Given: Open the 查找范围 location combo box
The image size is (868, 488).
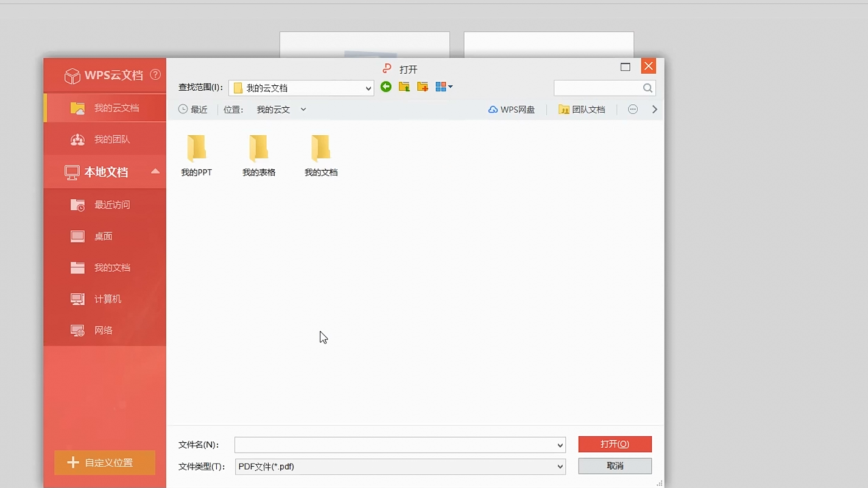Looking at the screenshot, I should click(302, 88).
